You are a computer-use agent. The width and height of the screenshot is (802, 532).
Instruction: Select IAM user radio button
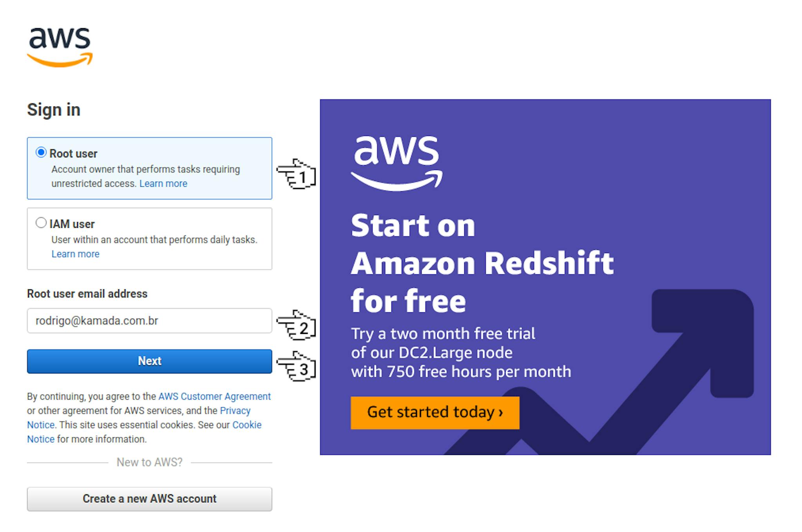click(x=40, y=224)
